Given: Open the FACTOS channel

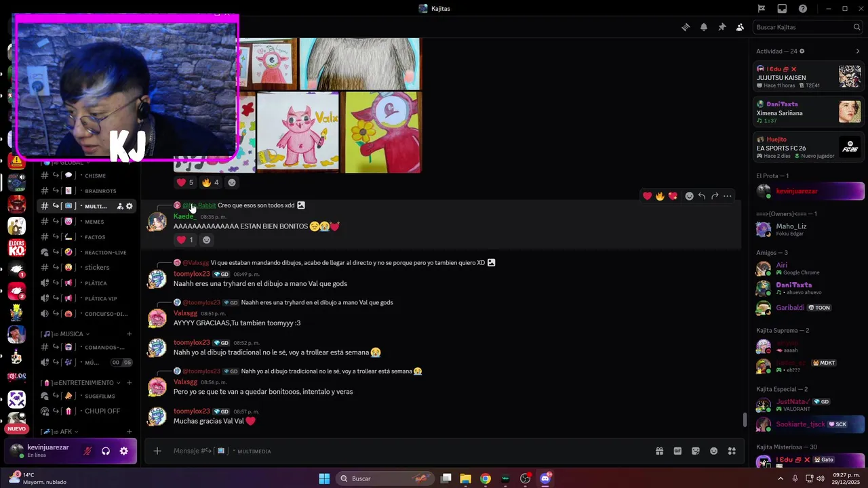Looking at the screenshot, I should (x=87, y=237).
